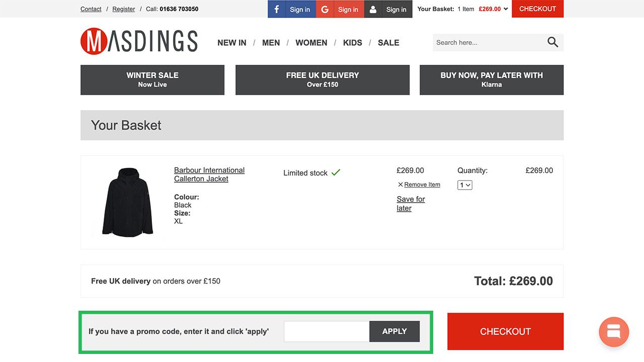Click the Masdings logo
Image resolution: width=644 pixels, height=362 pixels.
pyautogui.click(x=139, y=41)
